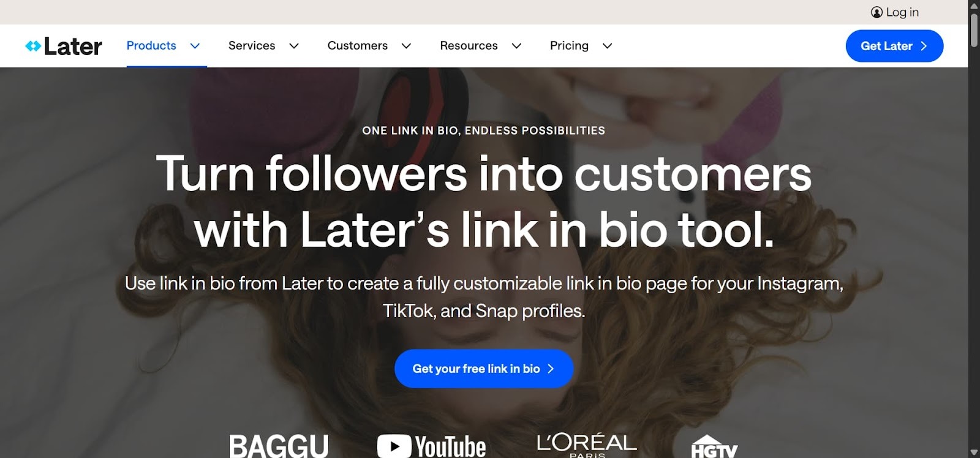The height and width of the screenshot is (458, 980).
Task: Expand the Customers dropdown arrow
Action: (x=406, y=46)
